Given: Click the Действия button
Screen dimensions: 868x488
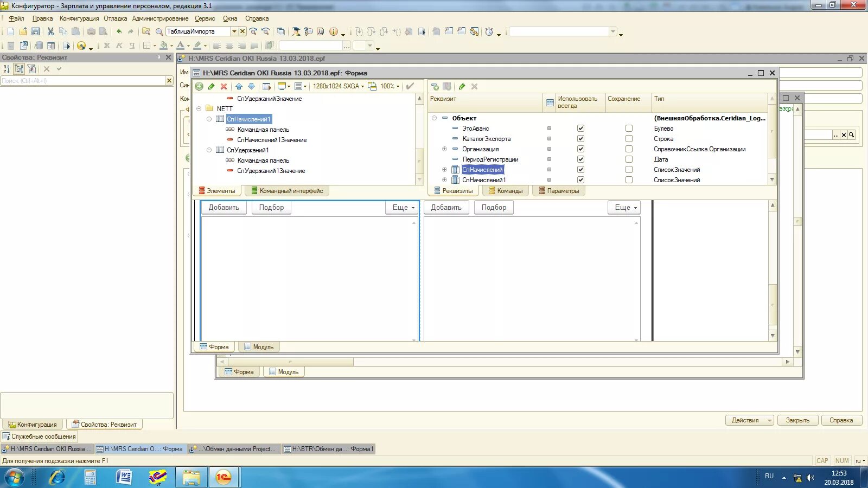Looking at the screenshot, I should (x=749, y=420).
